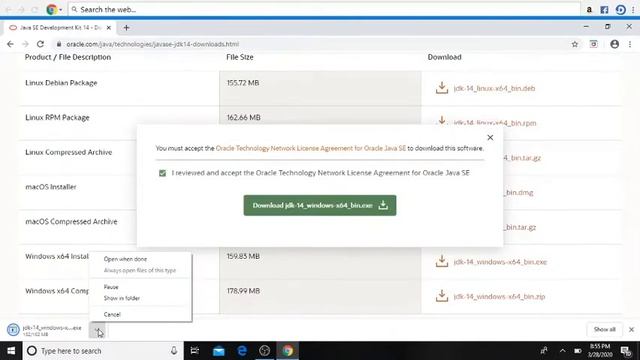Viewport: 640px width, 360px height.
Task: Download jdk-14_linux-x64_bin.rpm
Action: click(495, 123)
